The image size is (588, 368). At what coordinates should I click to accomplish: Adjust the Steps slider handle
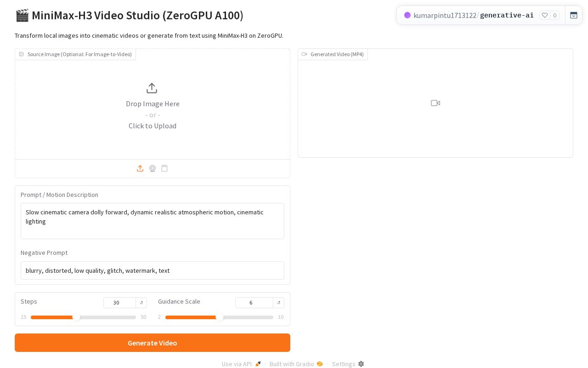click(76, 317)
